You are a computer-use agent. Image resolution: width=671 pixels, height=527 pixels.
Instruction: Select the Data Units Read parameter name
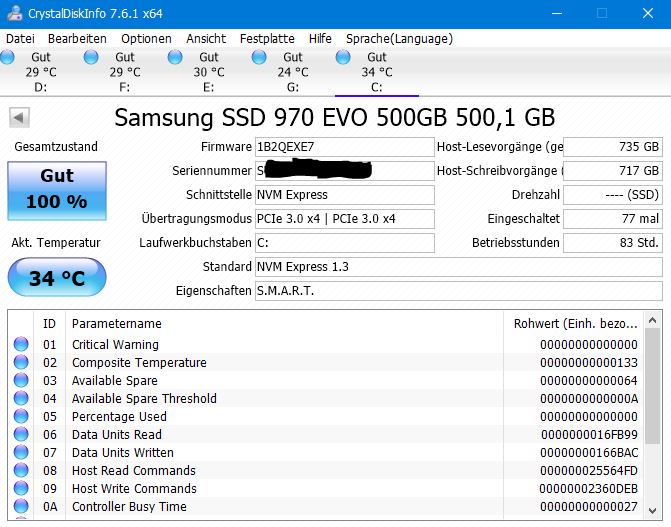pyautogui.click(x=117, y=435)
